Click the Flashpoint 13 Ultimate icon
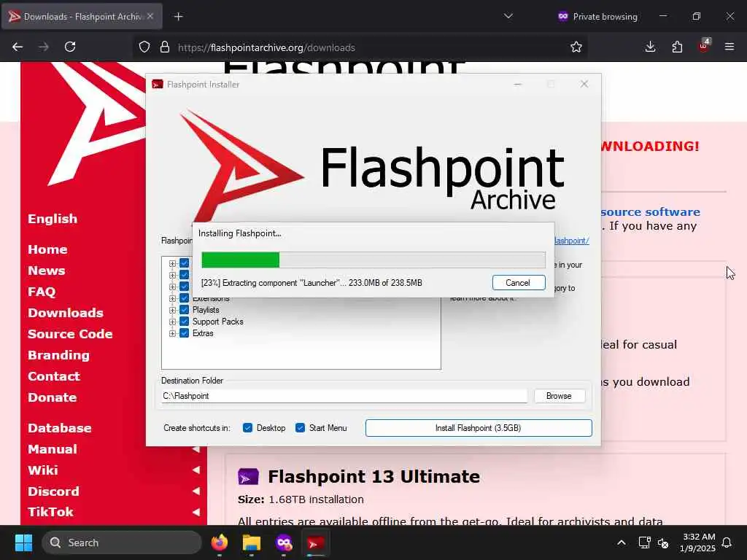Screen dimensions: 747x560 [248, 477]
